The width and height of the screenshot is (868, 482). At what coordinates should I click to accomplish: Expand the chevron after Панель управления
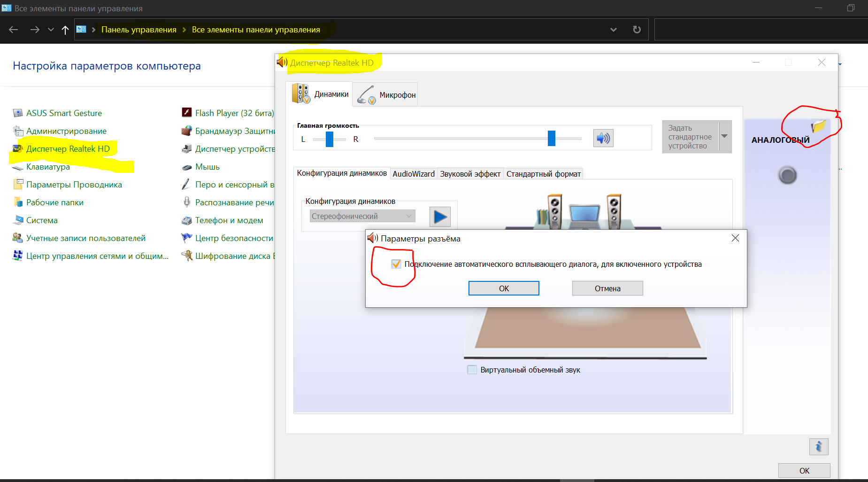tap(184, 30)
